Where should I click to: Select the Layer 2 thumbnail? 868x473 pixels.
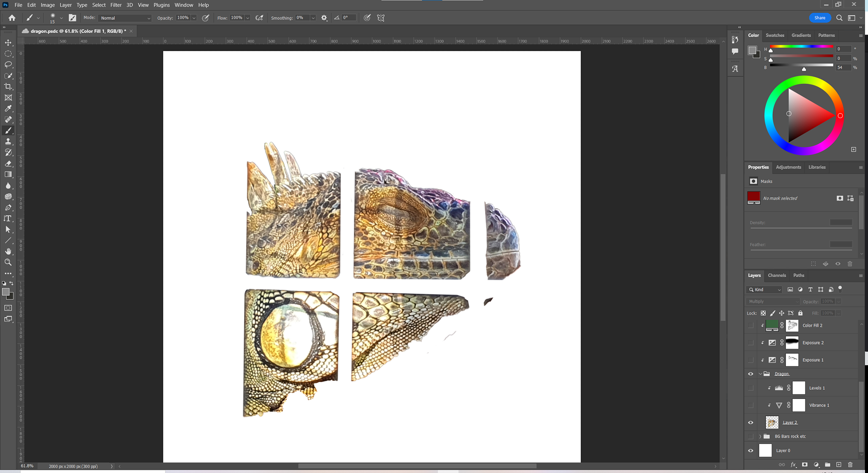pyautogui.click(x=772, y=422)
